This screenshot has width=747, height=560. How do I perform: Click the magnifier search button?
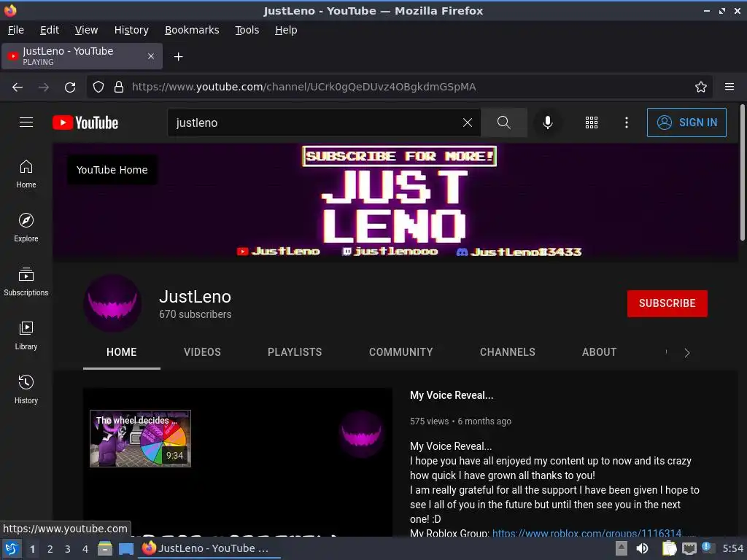pos(504,122)
